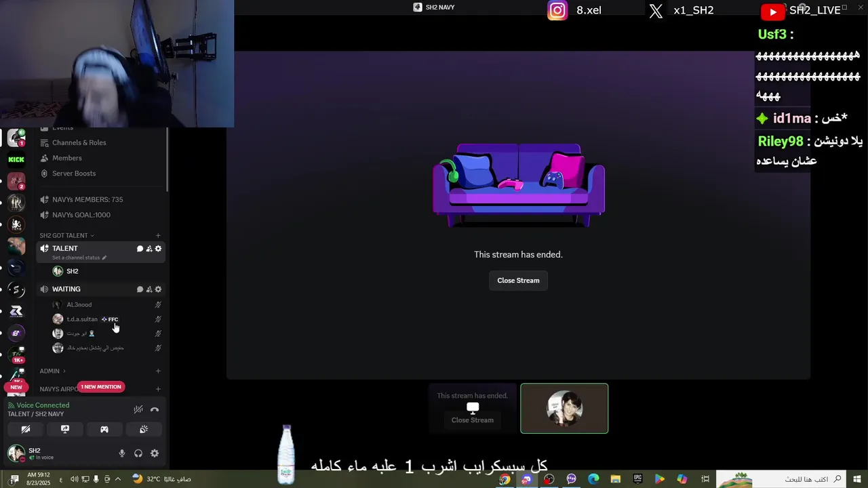Toggle noise suppression in voice panel

138,409
